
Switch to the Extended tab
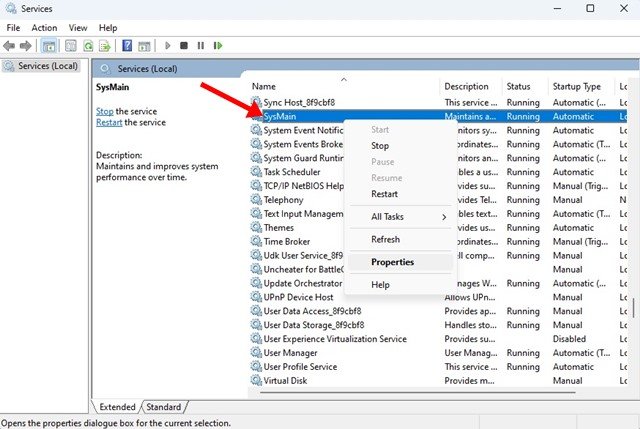pos(117,407)
